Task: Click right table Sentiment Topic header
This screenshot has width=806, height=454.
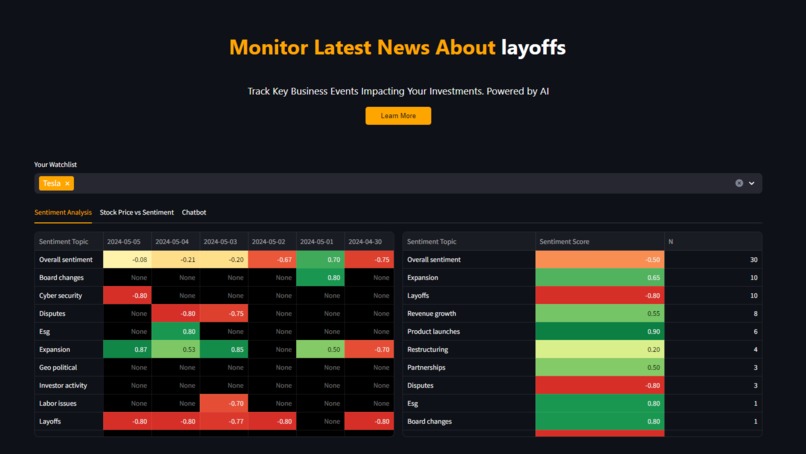Action: tap(469, 242)
